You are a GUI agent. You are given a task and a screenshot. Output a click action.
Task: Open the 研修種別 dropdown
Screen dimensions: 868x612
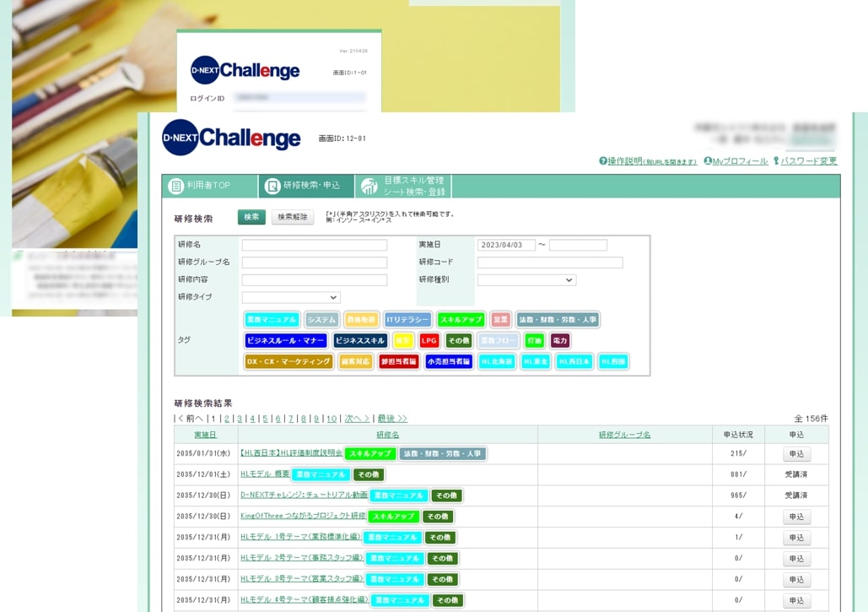(x=526, y=279)
